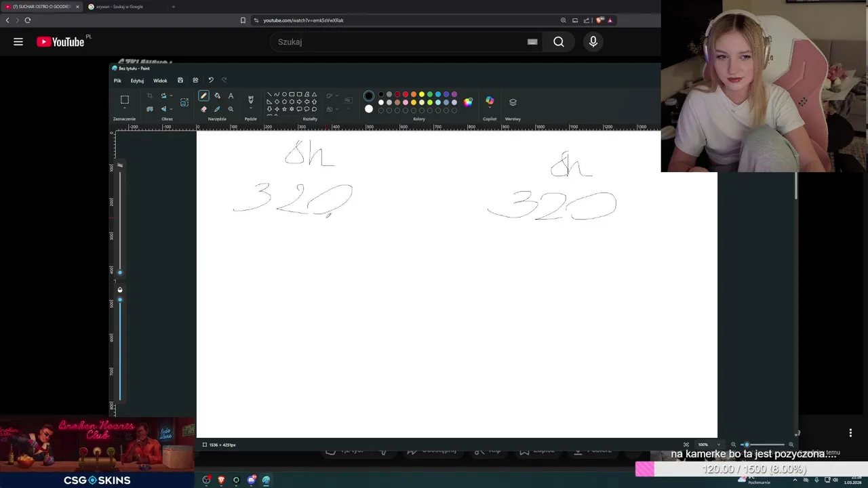Screen dimensions: 868x488
Task: Open the Plik menu
Action: coord(117,81)
